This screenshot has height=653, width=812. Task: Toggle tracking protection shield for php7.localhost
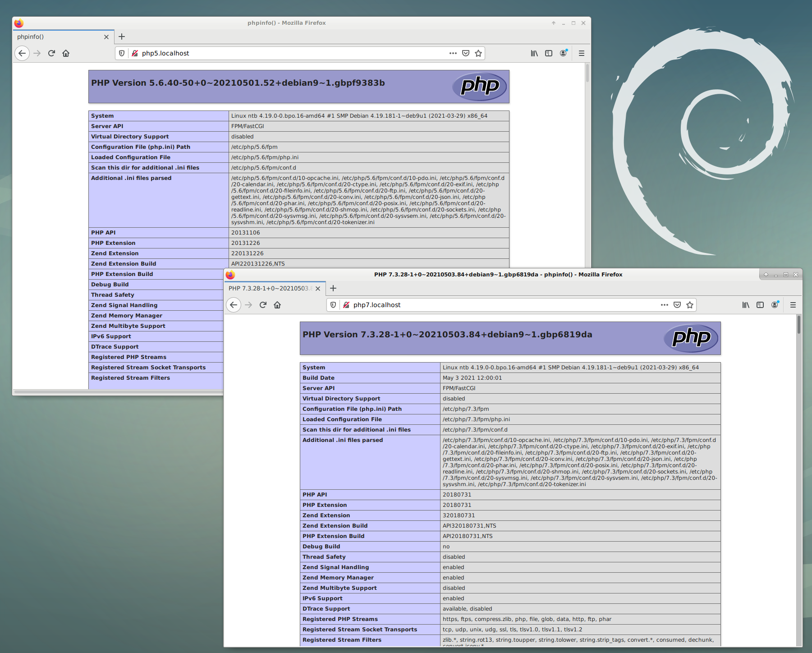[x=333, y=305]
